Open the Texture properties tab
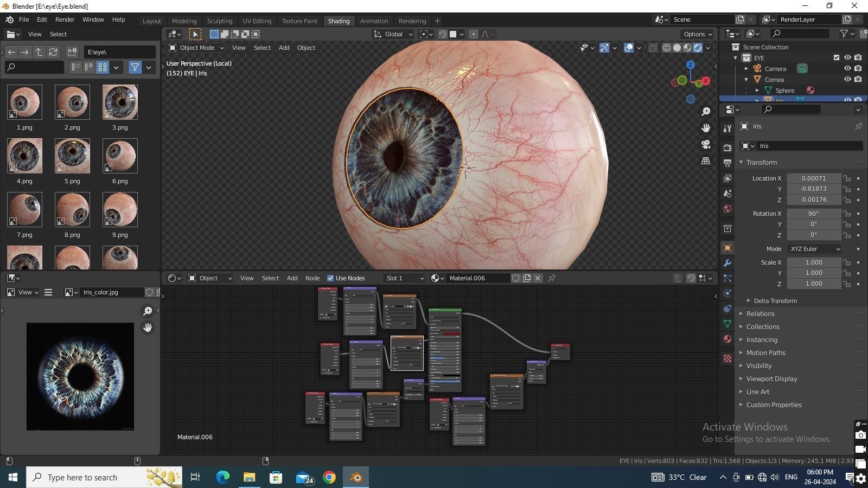Screen dimensions: 868x488 tap(727, 358)
